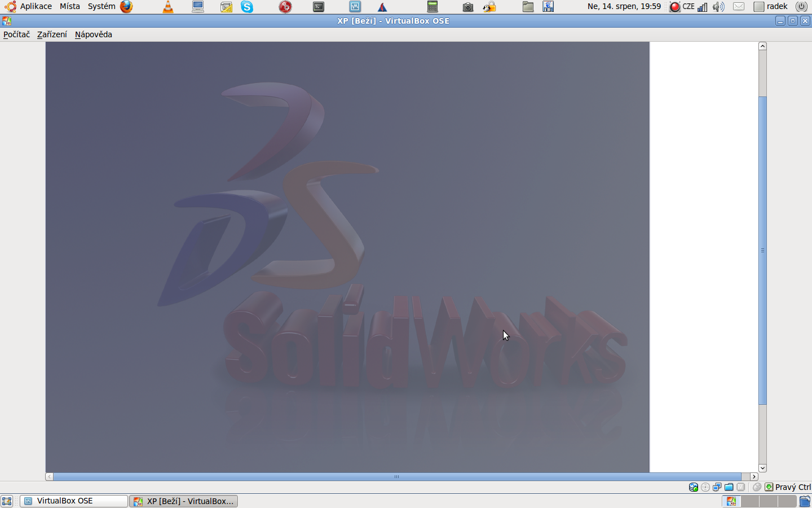
Task: Open the terminal launcher in panel
Action: (x=319, y=7)
